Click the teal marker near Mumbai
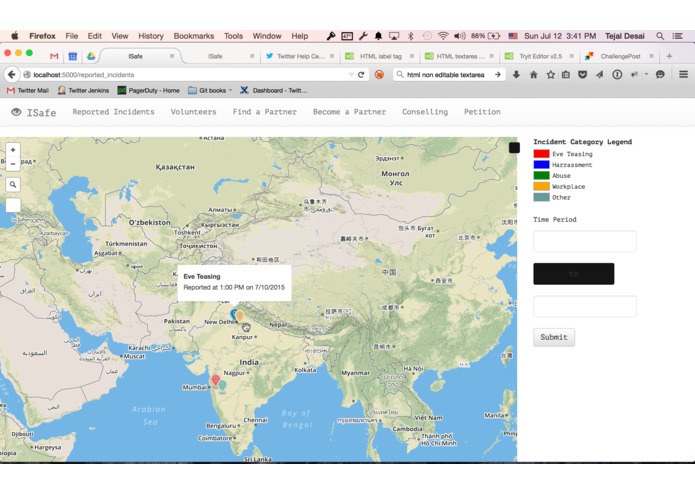Viewport: 695px width, 494px height. (x=223, y=385)
